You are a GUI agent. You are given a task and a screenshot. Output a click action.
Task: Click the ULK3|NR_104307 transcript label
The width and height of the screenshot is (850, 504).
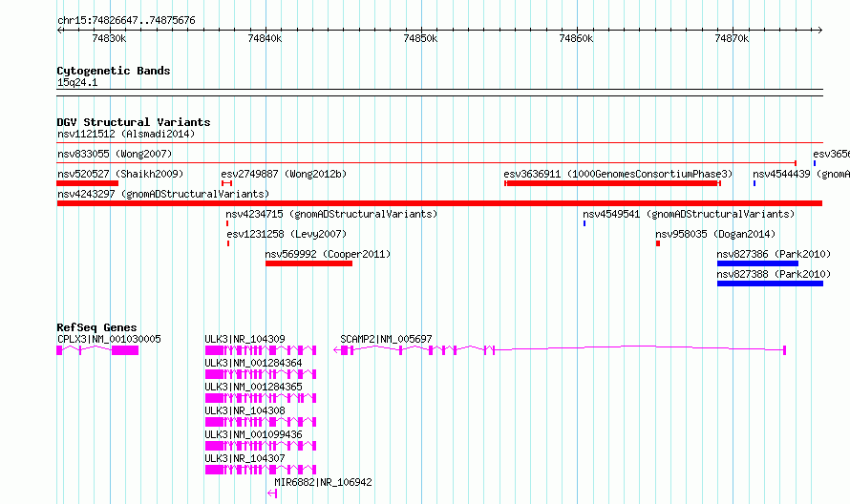(244, 458)
